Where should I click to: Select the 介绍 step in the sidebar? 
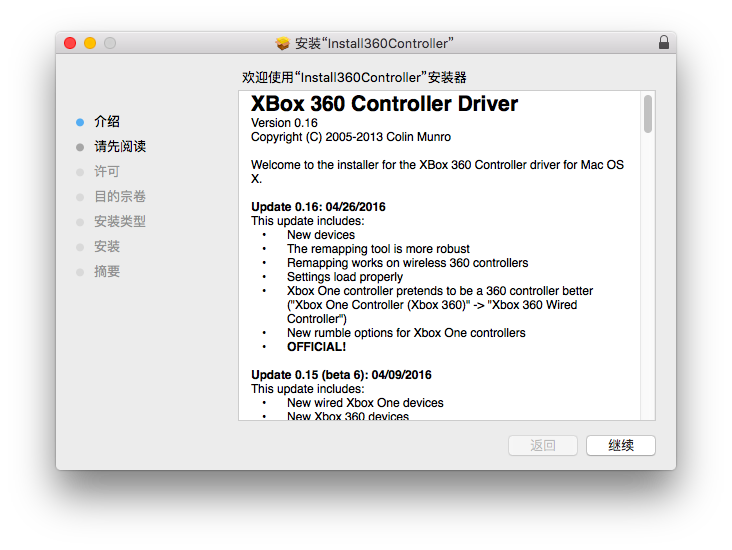point(107,121)
